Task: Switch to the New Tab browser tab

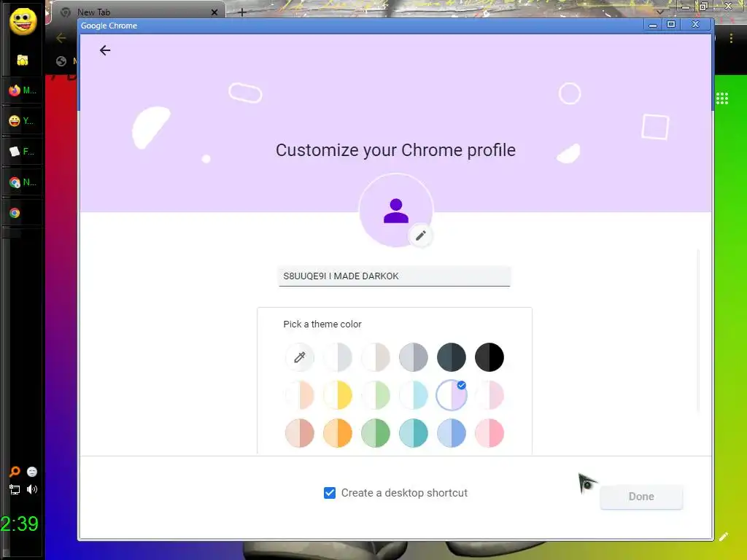Action: point(138,12)
